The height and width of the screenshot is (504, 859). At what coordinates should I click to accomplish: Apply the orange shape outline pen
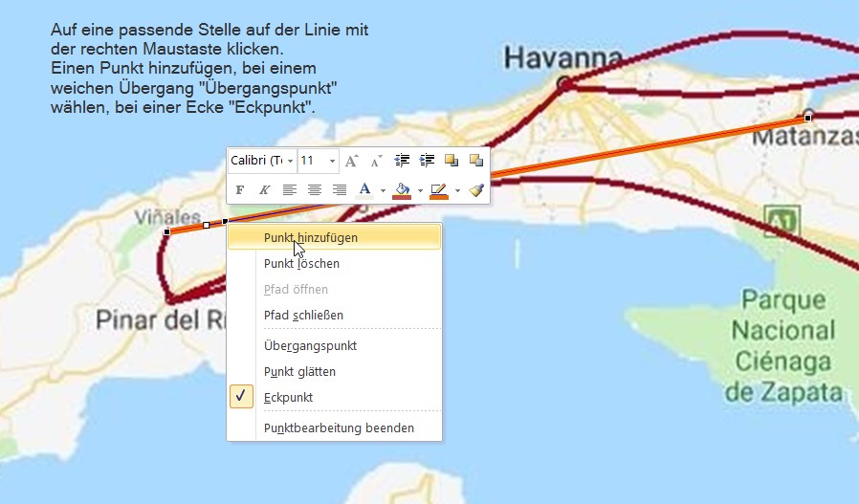[439, 190]
